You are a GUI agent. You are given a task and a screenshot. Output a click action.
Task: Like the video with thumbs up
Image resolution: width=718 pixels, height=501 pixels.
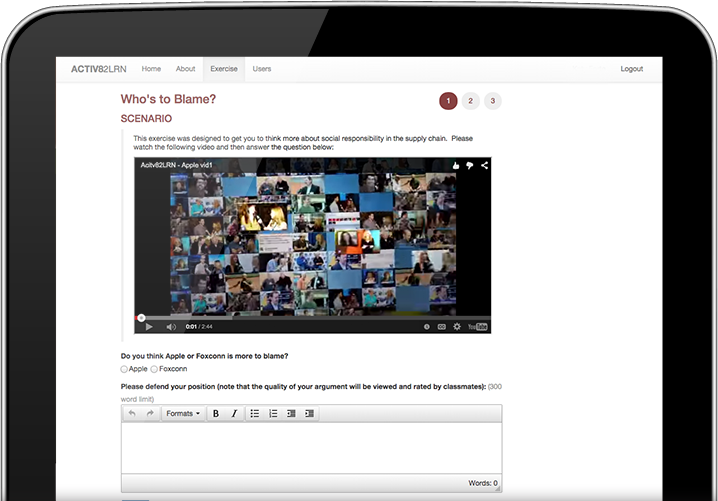pos(455,165)
